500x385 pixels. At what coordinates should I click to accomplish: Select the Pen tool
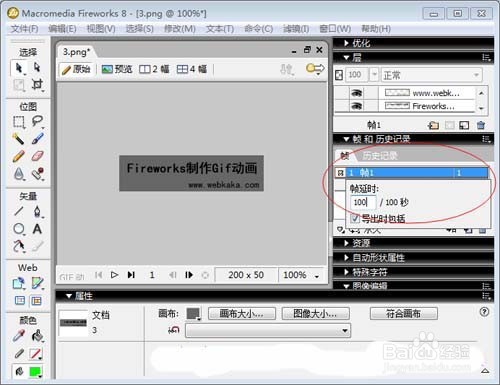click(x=37, y=211)
